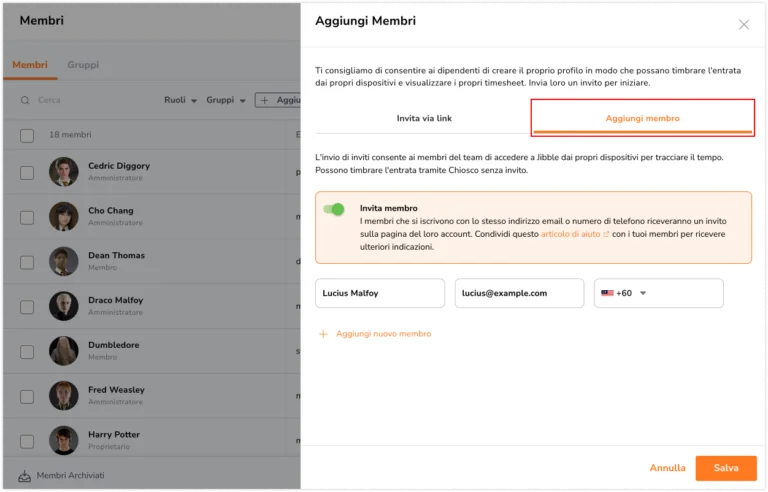Viewport: 768px width, 492px height.
Task: Click the plus icon beside Aggiungi nuovo membro
Action: [323, 334]
